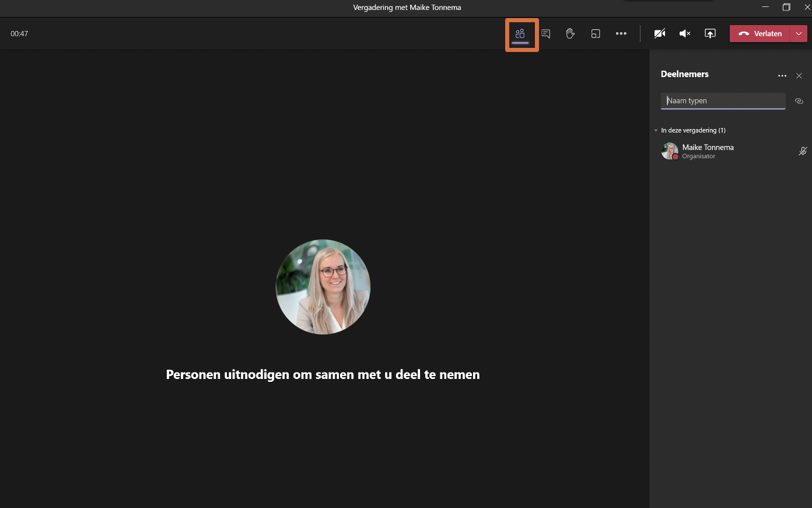Click Organisator label under Maike Tonnema
Viewport: 812px width, 508px height.
click(x=699, y=156)
